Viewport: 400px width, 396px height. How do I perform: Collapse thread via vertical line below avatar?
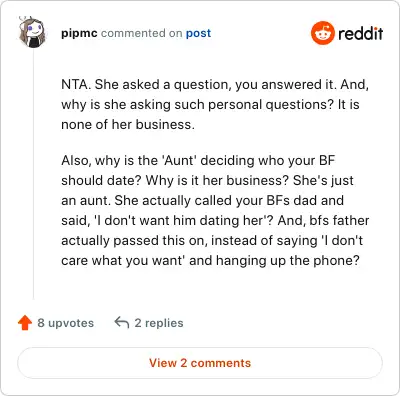33,173
